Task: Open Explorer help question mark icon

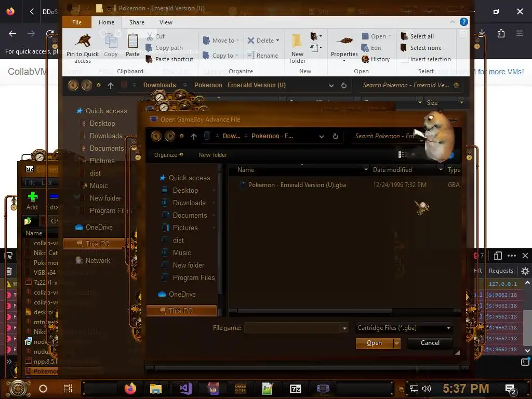Action: coord(463,22)
